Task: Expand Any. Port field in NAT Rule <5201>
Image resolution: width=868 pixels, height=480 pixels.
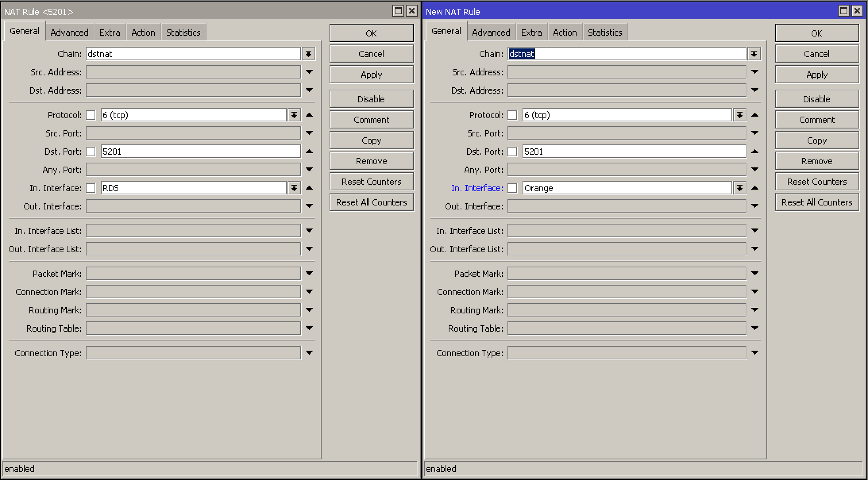Action: (x=309, y=169)
